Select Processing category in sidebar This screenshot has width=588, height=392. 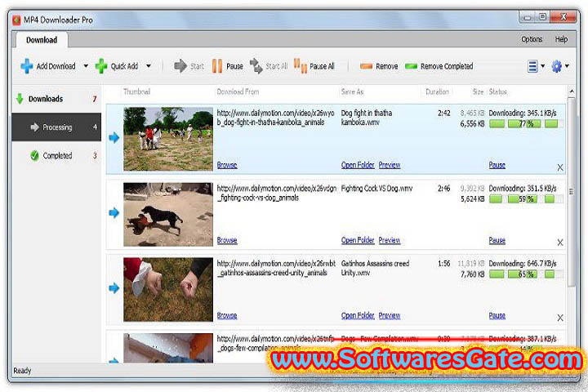pos(56,127)
